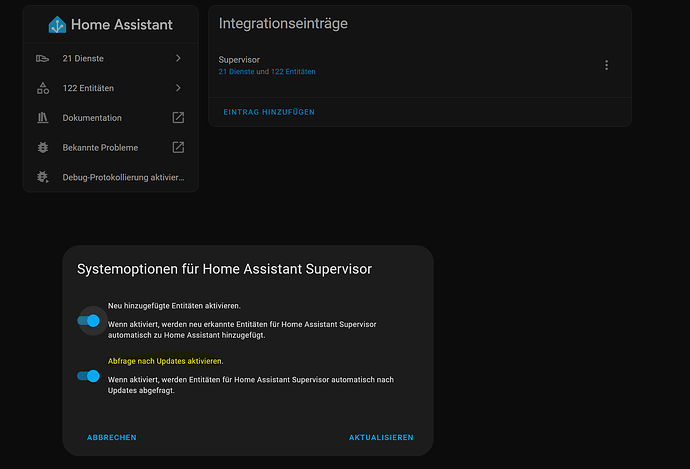The width and height of the screenshot is (690, 469).
Task: Expand the 122 Entitäten chevron
Action: click(x=178, y=88)
